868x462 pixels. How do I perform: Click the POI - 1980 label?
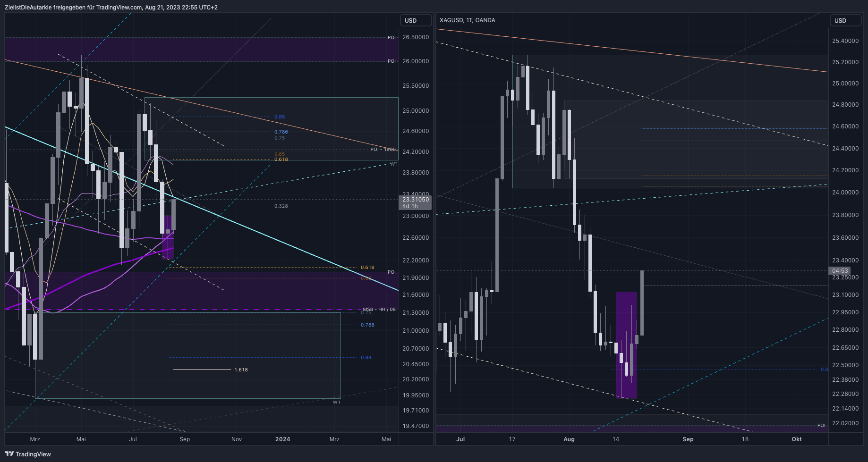383,150
